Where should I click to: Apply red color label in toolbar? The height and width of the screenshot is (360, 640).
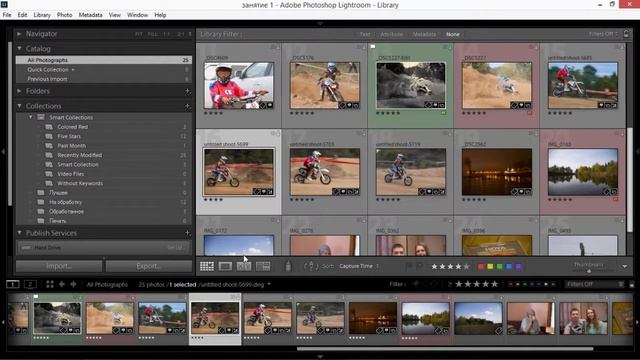[481, 267]
